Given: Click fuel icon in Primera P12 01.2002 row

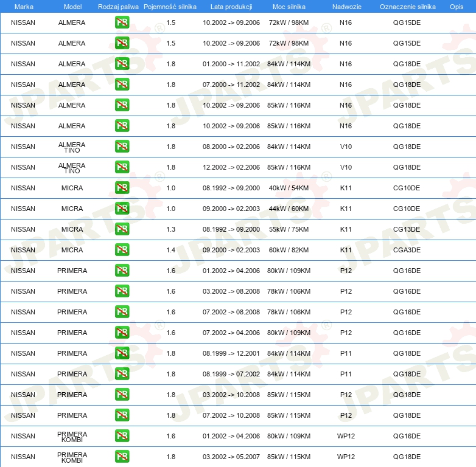Looking at the screenshot, I should coord(122,270).
